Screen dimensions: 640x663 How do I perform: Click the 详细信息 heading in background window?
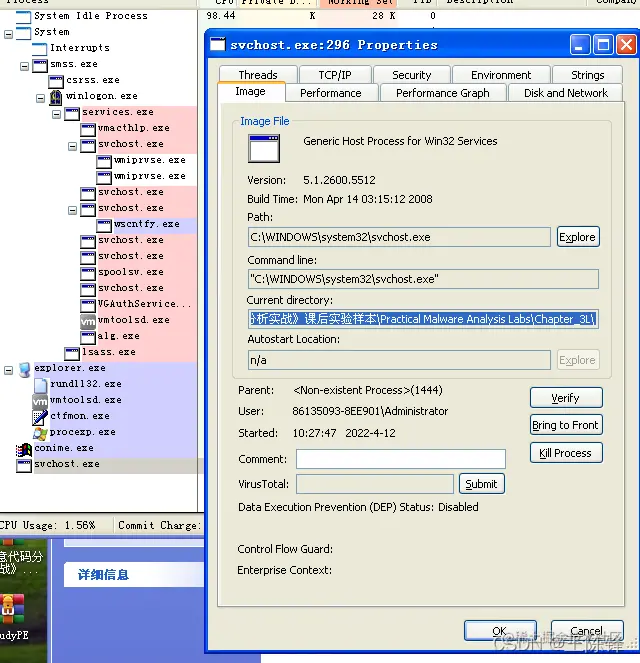point(103,575)
